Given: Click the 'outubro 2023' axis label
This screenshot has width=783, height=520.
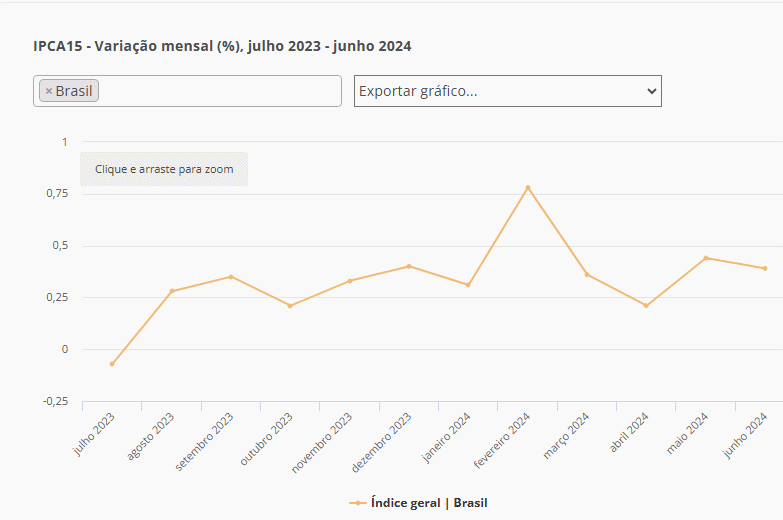Looking at the screenshot, I should click(x=266, y=439).
